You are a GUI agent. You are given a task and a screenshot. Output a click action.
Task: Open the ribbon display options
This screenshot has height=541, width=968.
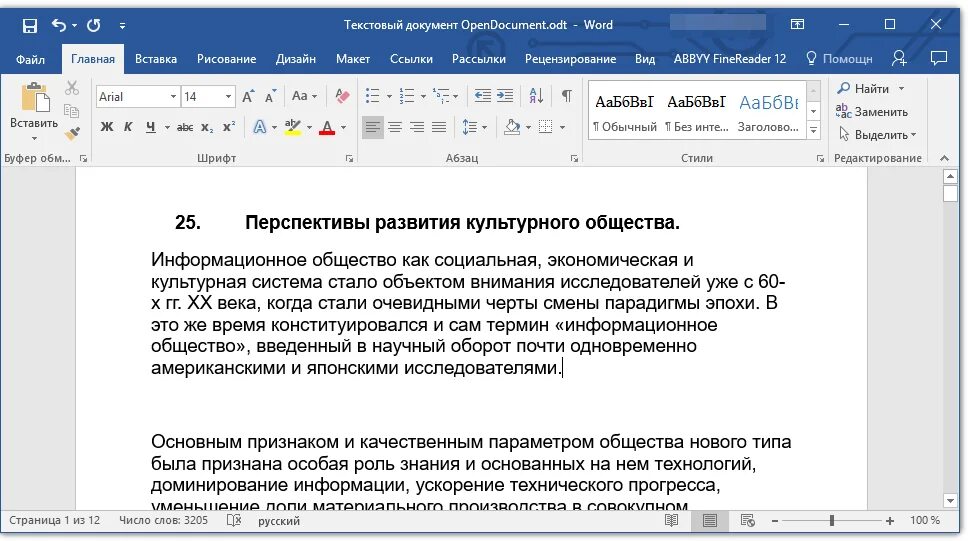(797, 25)
